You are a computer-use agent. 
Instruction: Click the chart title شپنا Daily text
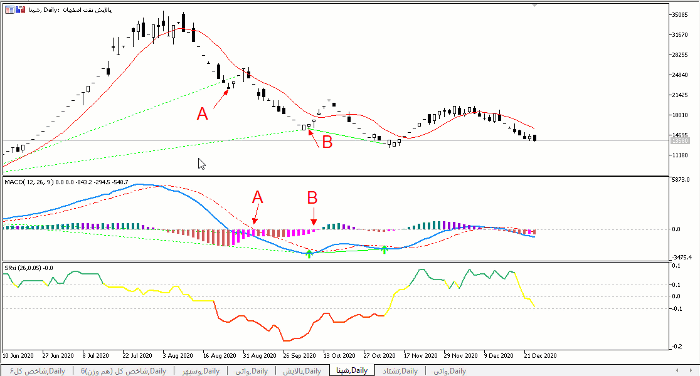point(70,9)
